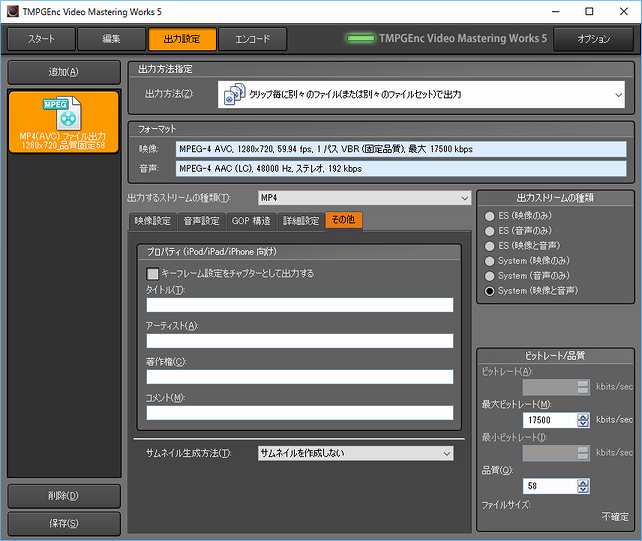Select ES (映像のみ) radio button
The image size is (642, 541).
point(489,216)
